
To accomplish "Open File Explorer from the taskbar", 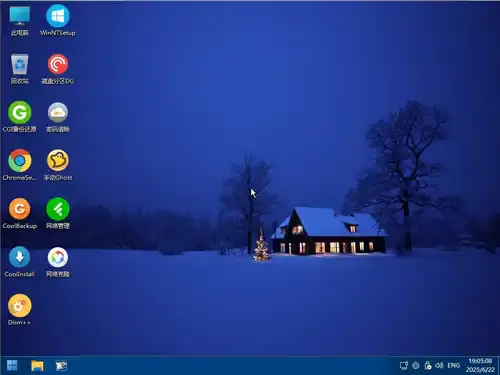I will 37,365.
